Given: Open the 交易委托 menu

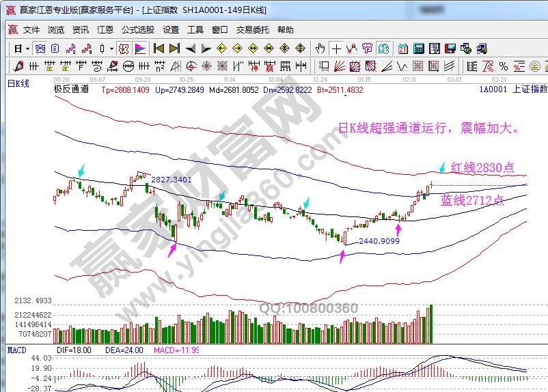Looking at the screenshot, I should point(253,30).
